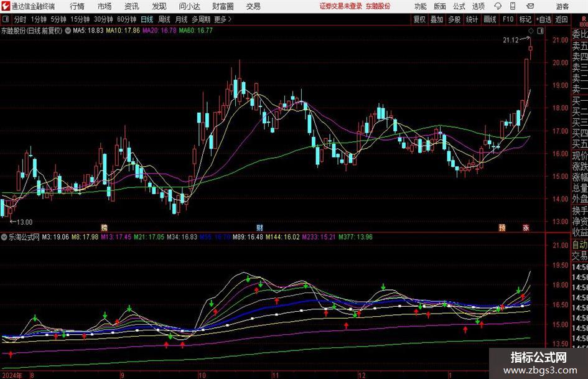This screenshot has height=379, width=588.
Task: Click the 返回 button
Action: 561,19
